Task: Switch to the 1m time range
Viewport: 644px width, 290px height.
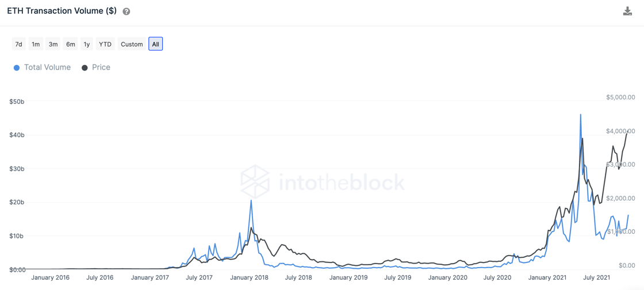Action: point(36,44)
